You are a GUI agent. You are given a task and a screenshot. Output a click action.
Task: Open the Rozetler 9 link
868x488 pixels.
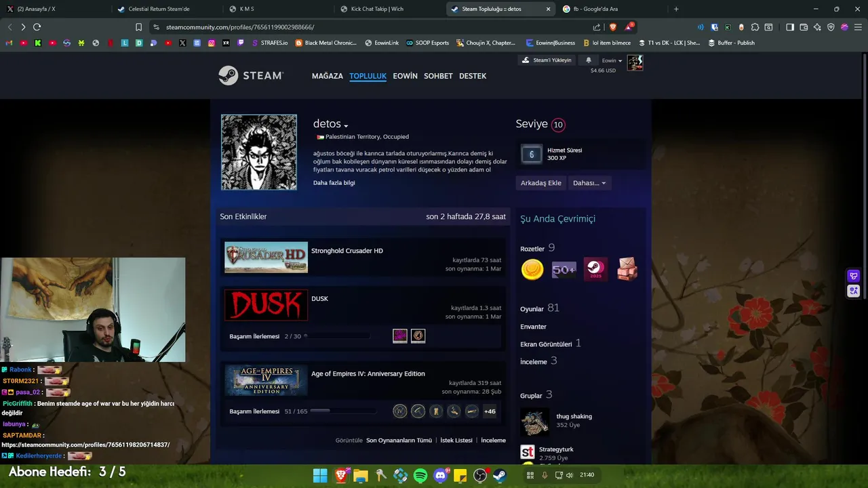538,248
